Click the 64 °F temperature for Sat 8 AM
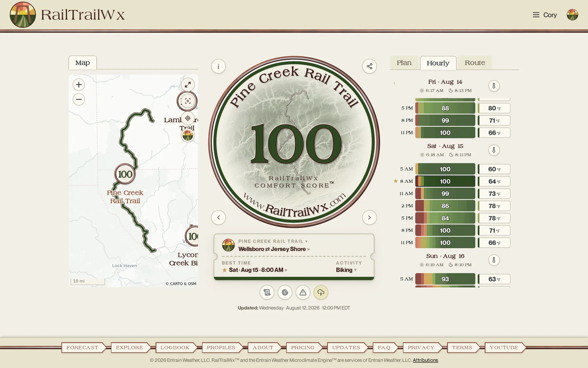 pyautogui.click(x=494, y=182)
